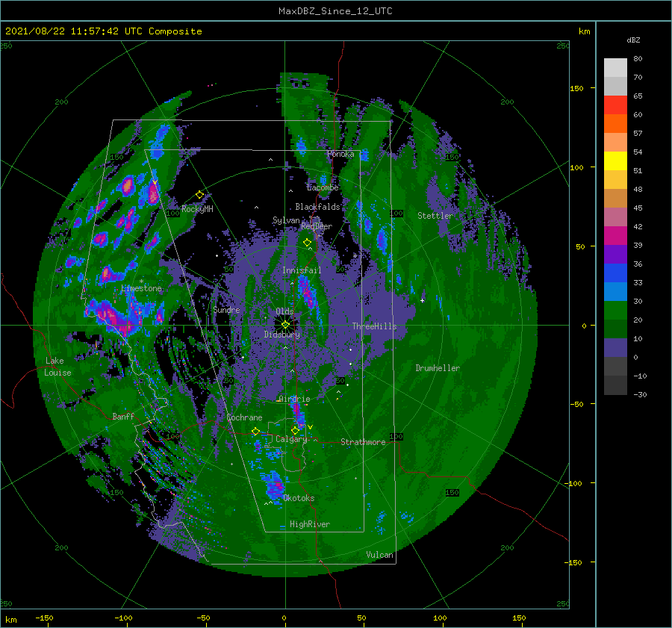Click the violet purple legend swatch
This screenshot has width=672, height=628.
click(x=615, y=254)
